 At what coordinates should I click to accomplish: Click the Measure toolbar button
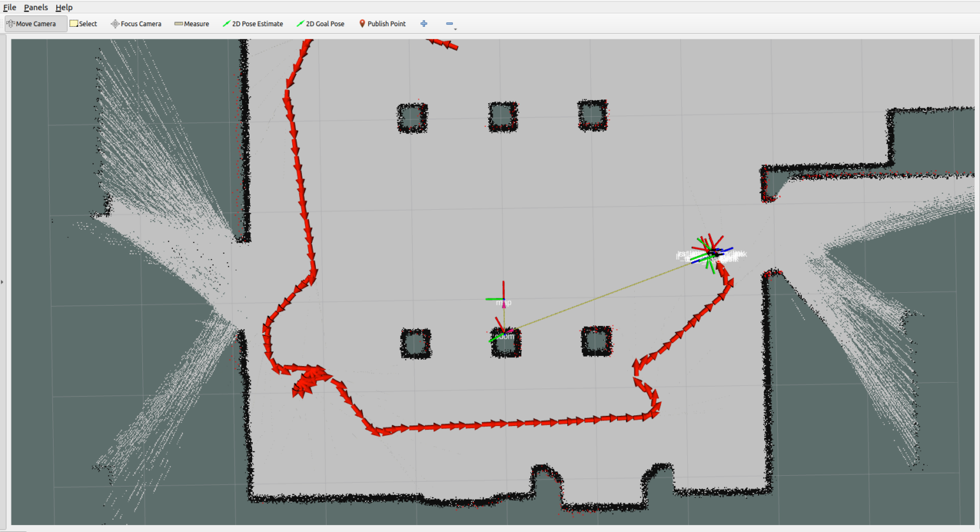(192, 24)
